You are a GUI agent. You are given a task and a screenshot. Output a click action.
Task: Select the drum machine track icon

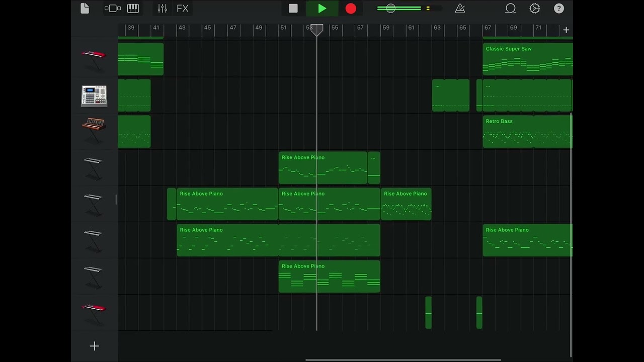coord(94,96)
